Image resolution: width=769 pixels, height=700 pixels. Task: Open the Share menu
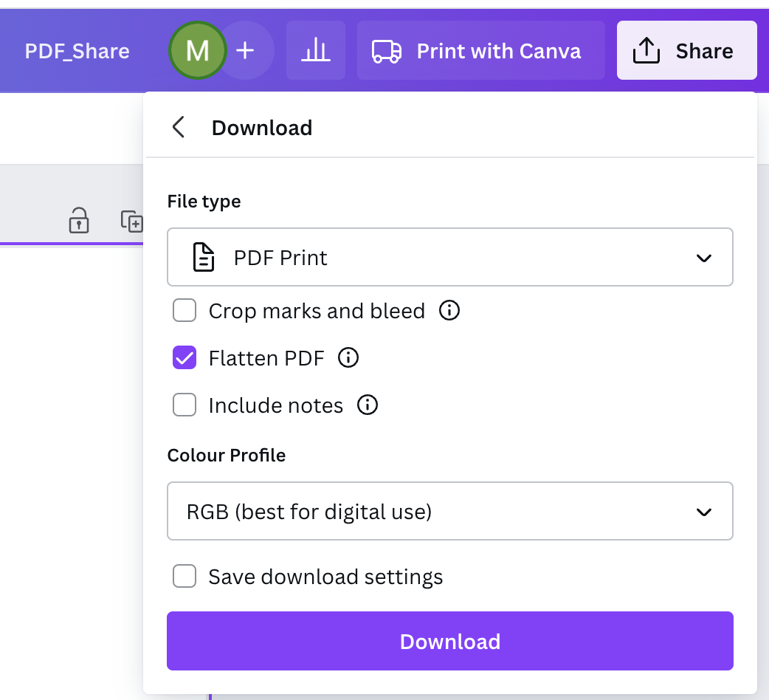coord(686,50)
